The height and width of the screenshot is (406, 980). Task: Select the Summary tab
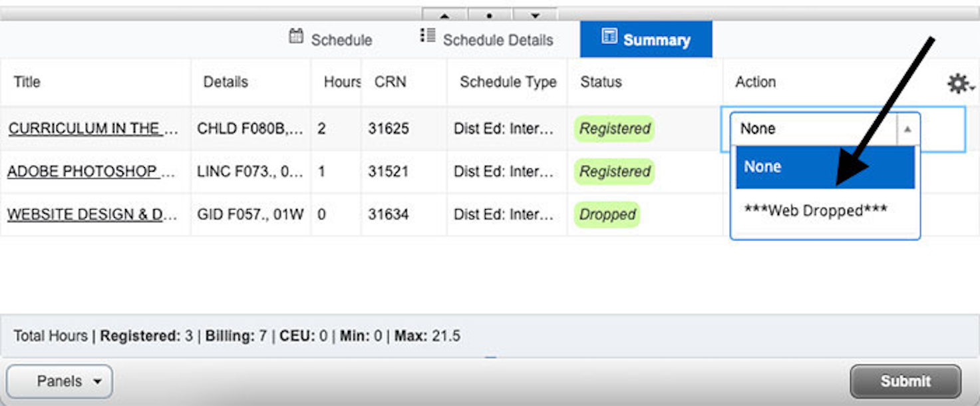point(645,39)
